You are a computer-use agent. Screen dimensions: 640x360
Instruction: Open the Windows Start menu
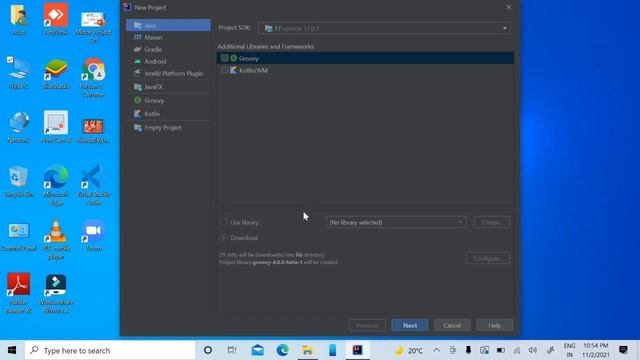tap(12, 350)
